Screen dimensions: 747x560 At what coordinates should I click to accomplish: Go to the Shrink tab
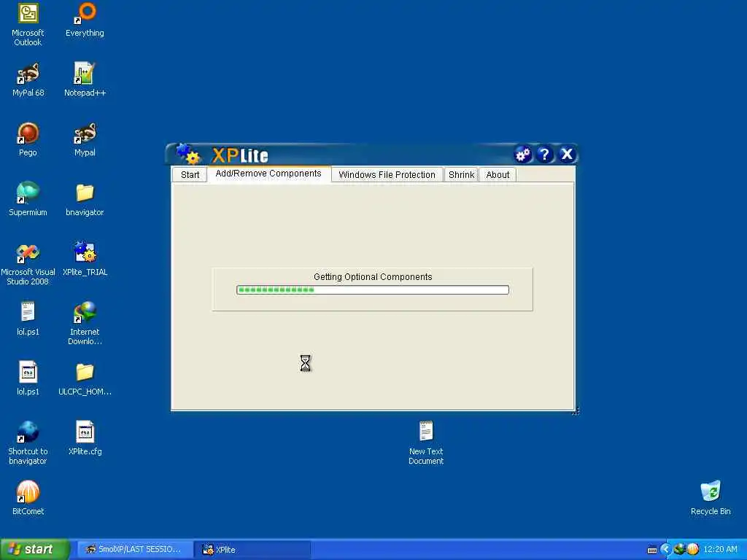pos(461,175)
